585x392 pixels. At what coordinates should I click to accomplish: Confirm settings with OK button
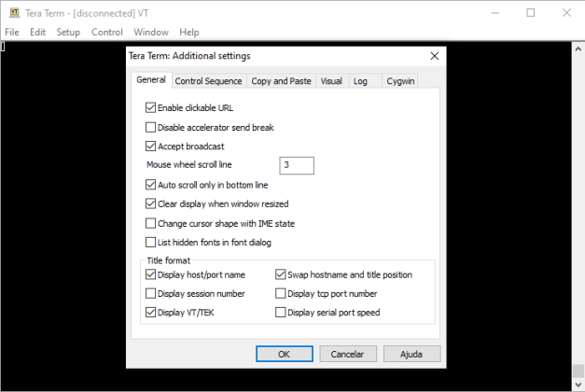(285, 354)
